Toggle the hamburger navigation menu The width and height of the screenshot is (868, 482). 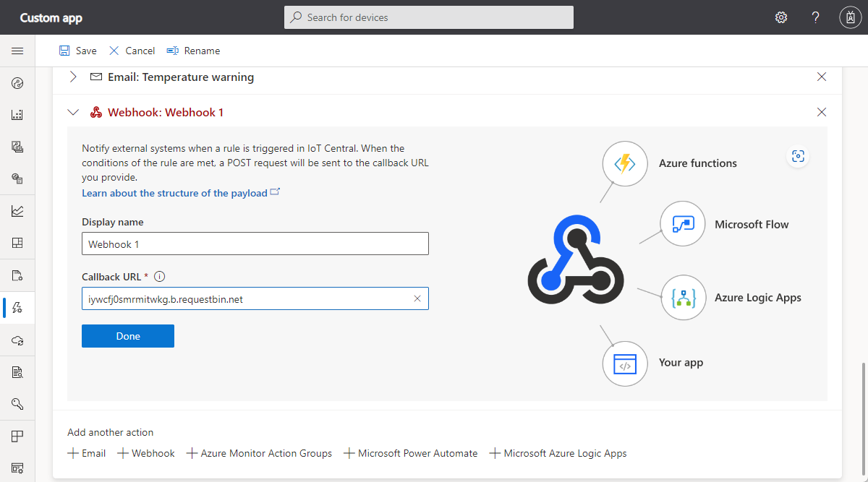17,51
